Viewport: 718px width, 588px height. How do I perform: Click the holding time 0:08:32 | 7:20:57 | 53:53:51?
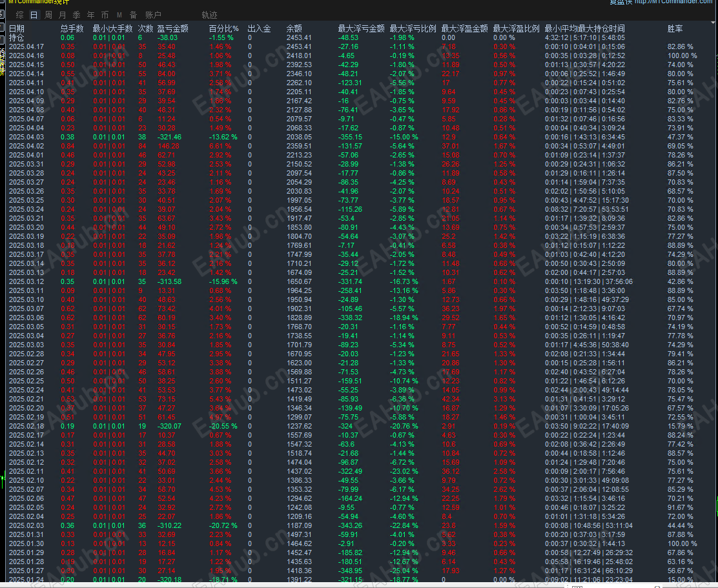586,209
